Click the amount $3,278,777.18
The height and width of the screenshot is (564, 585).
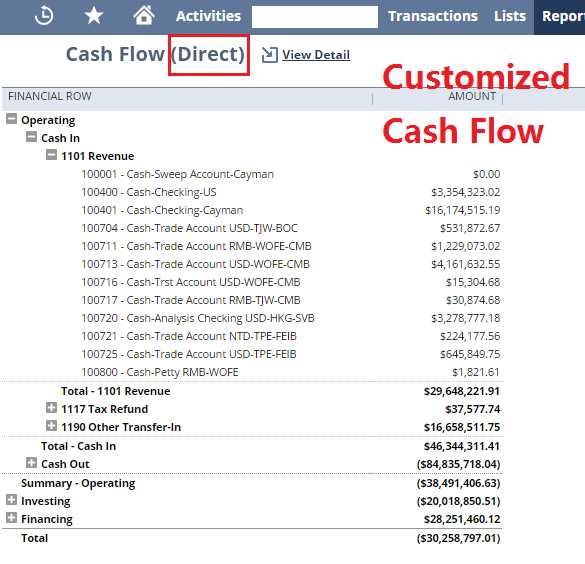coord(466,318)
